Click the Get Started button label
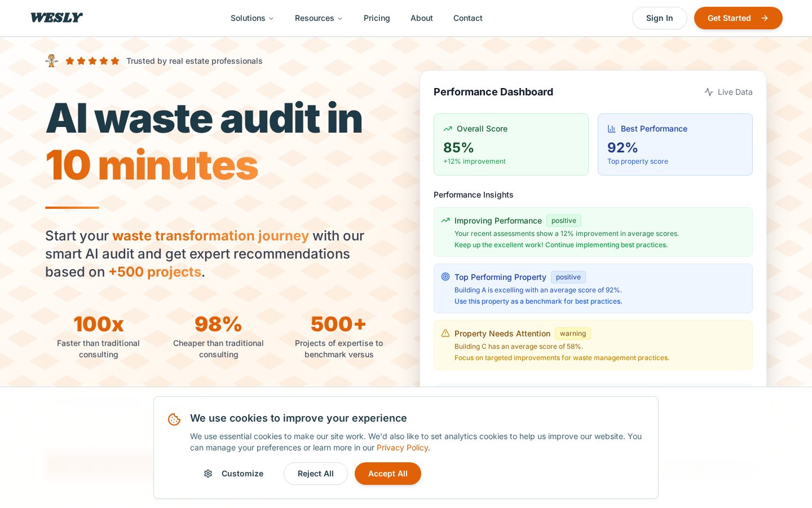This screenshot has height=508, width=812. pyautogui.click(x=729, y=18)
